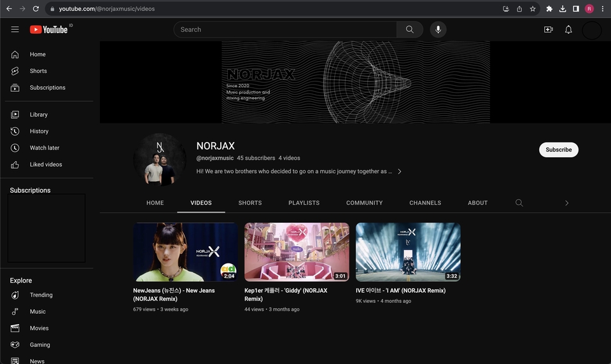Open the account avatar menu
This screenshot has width=611, height=364.
point(591,30)
